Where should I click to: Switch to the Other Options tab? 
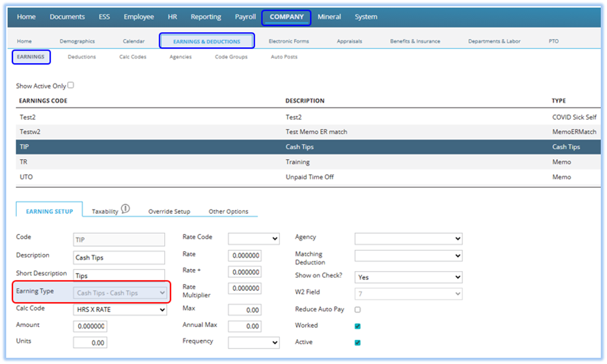point(228,212)
